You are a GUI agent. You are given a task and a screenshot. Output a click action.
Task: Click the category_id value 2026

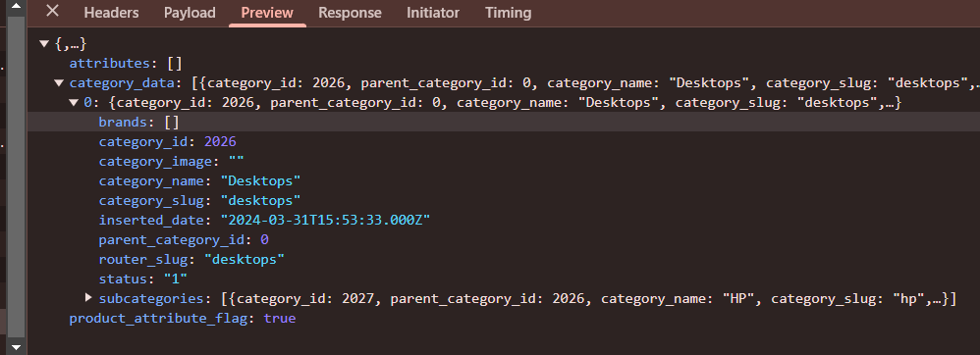click(x=220, y=142)
